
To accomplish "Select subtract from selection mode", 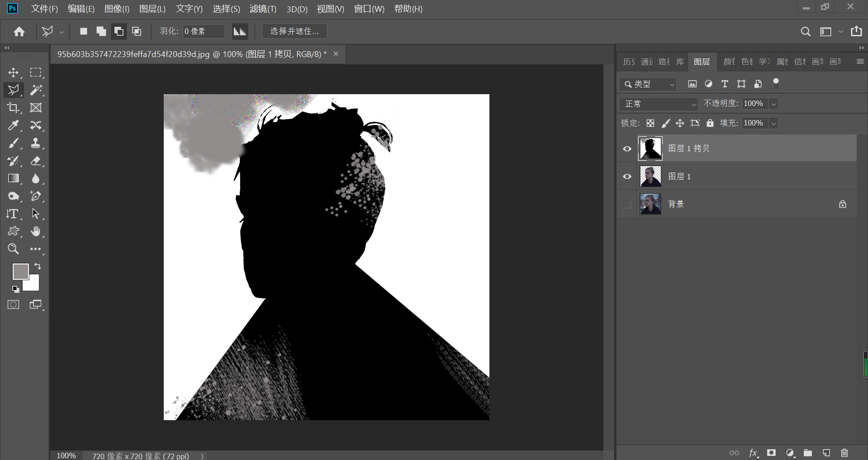I will point(119,31).
